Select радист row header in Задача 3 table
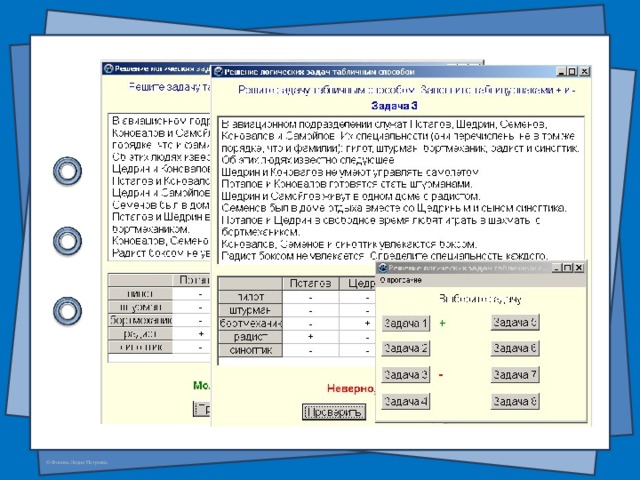The image size is (640, 480). tap(250, 337)
